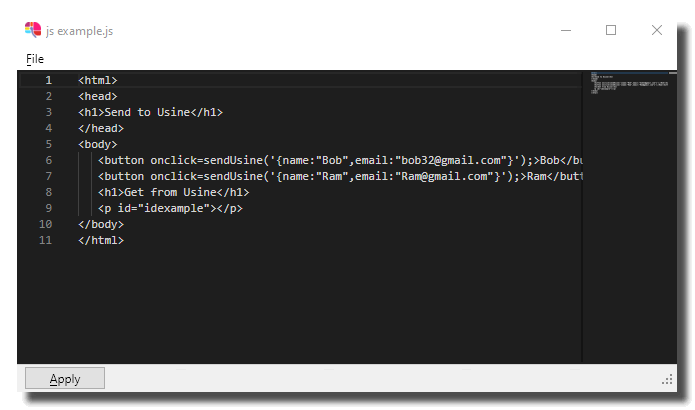Screen dimensions: 695x410
Task: Click line number 11 in gutter
Action: [x=45, y=240]
